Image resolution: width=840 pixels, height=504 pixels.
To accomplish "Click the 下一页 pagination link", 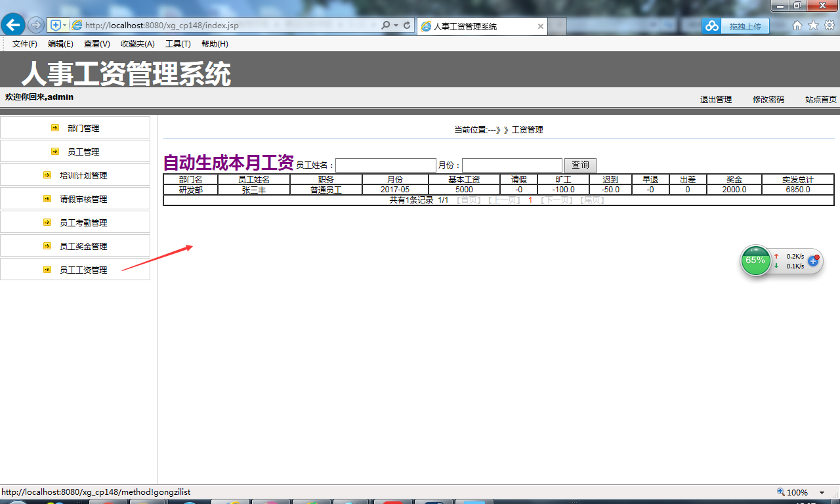I will [558, 200].
